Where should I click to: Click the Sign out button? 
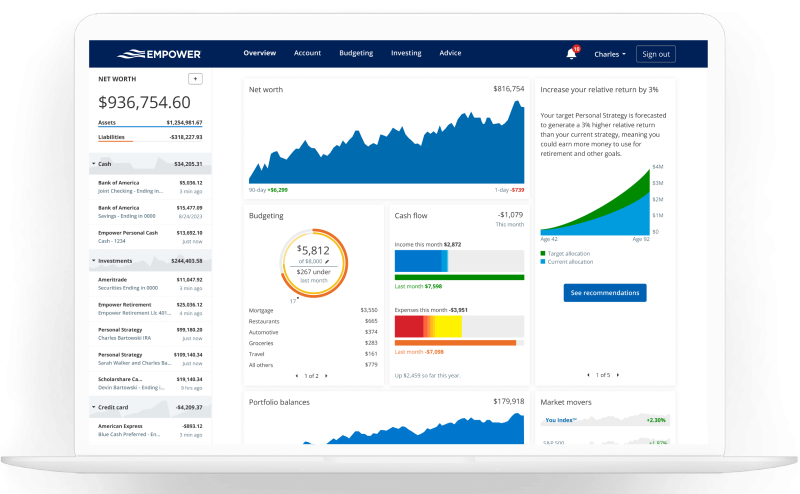click(x=656, y=54)
